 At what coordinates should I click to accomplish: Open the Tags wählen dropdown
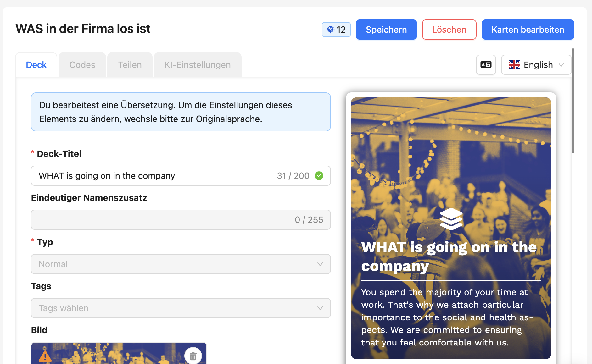181,308
